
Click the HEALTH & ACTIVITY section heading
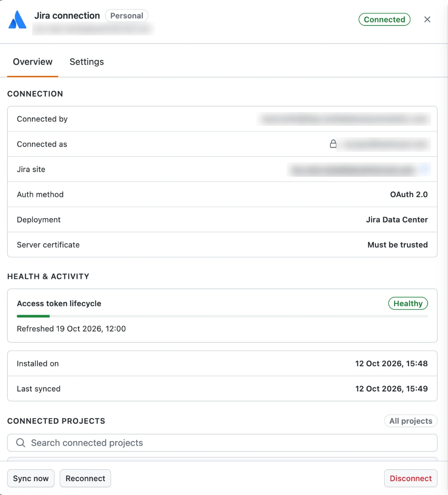(48, 276)
